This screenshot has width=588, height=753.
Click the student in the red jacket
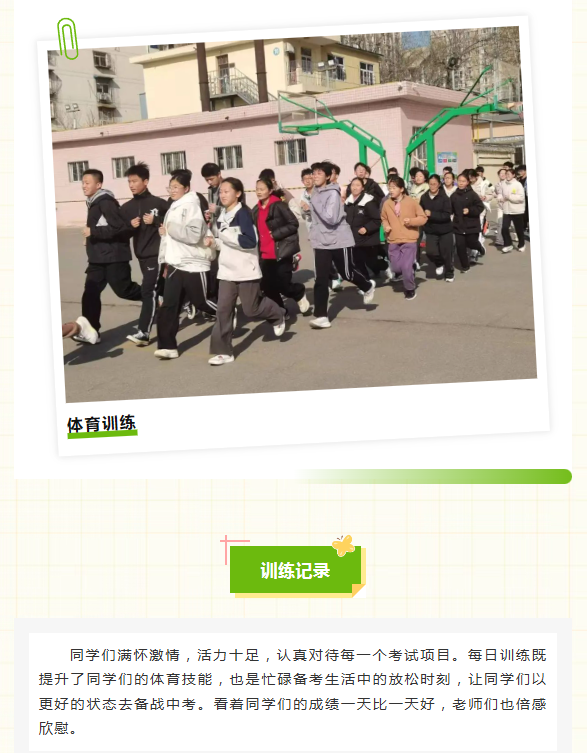click(x=276, y=240)
